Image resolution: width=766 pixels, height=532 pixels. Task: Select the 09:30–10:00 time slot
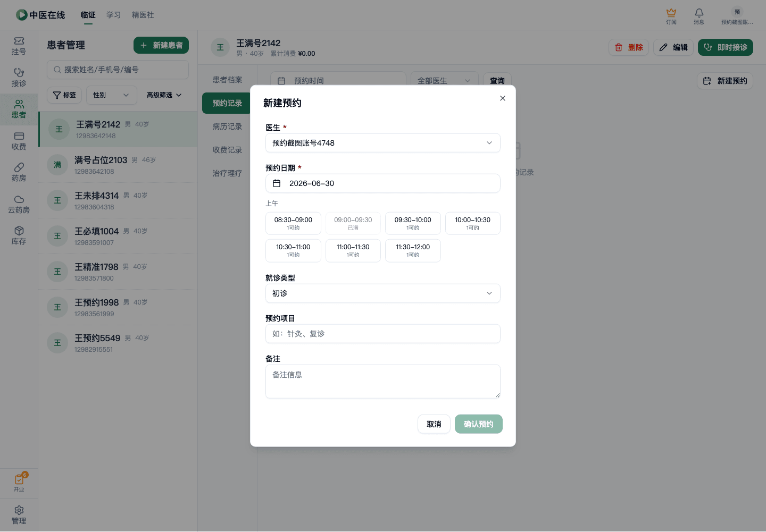pyautogui.click(x=413, y=223)
